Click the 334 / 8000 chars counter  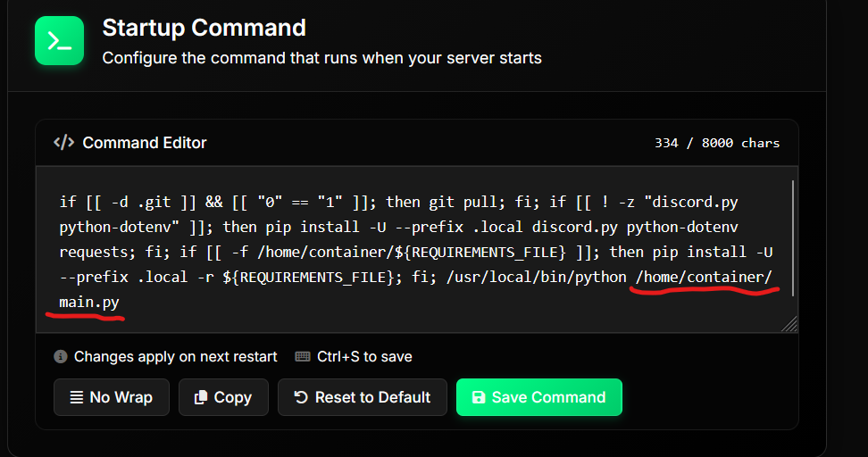(716, 143)
